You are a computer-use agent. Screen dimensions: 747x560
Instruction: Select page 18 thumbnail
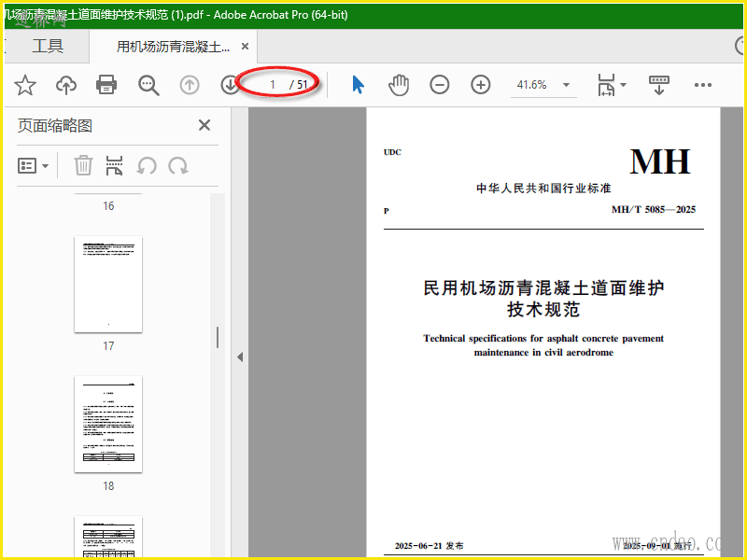[x=108, y=425]
